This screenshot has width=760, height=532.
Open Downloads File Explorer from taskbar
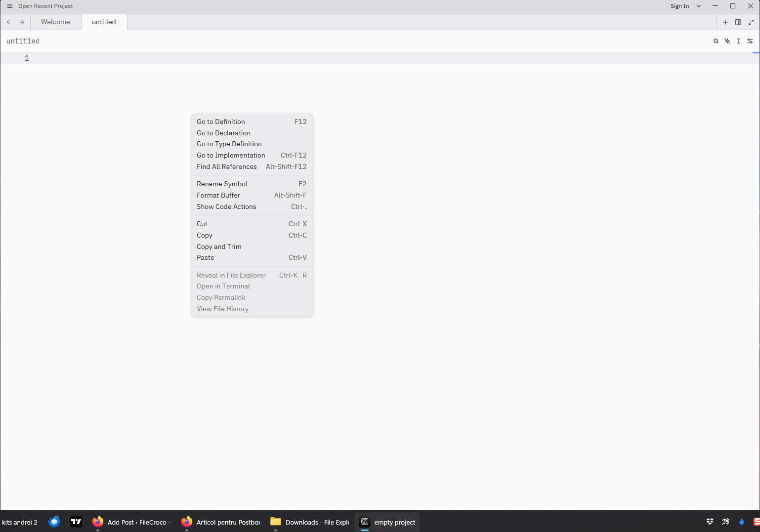(x=310, y=522)
